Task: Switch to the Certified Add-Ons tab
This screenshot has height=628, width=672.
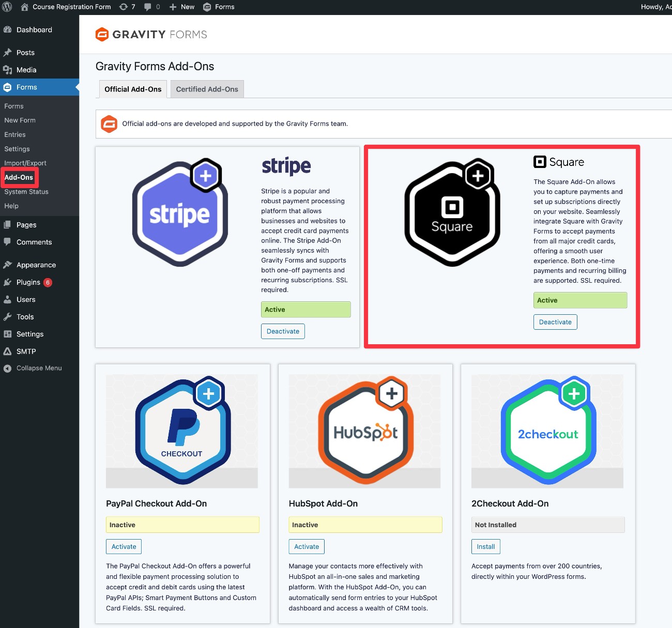Action: tap(207, 89)
